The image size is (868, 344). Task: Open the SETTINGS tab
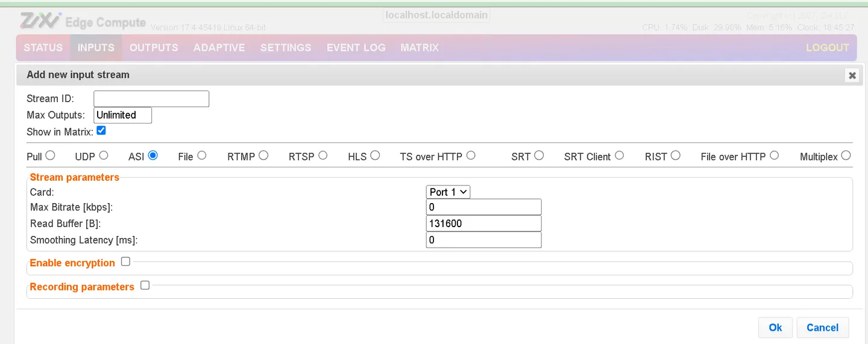286,48
